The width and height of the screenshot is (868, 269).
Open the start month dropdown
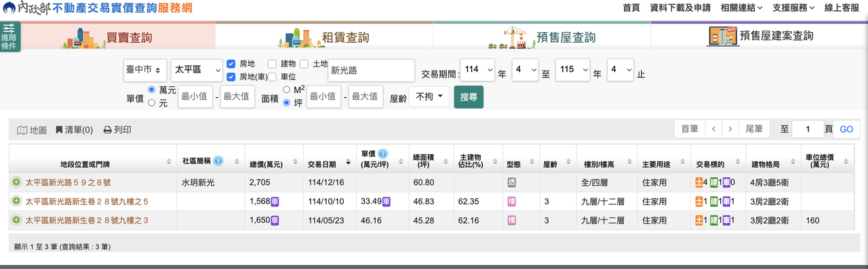point(525,70)
